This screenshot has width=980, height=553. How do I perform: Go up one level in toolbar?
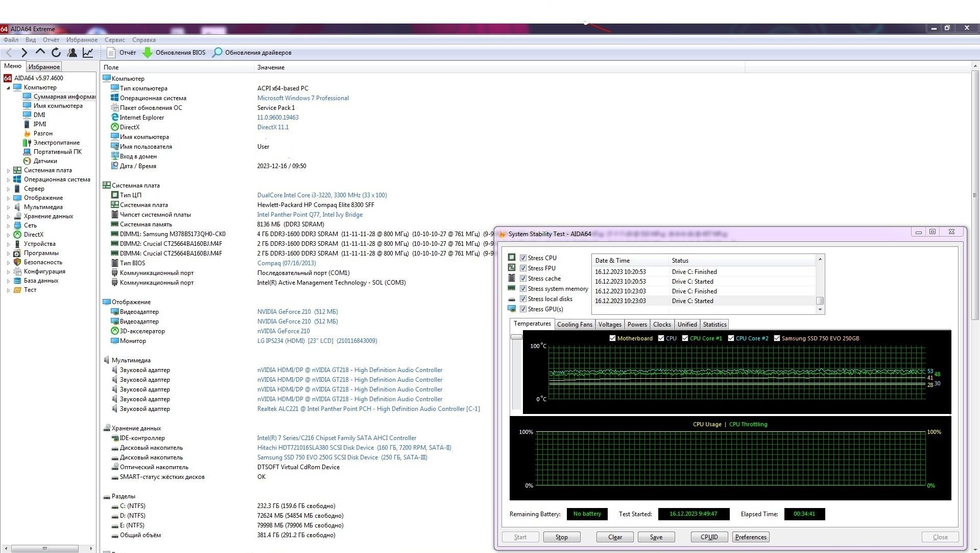(40, 52)
